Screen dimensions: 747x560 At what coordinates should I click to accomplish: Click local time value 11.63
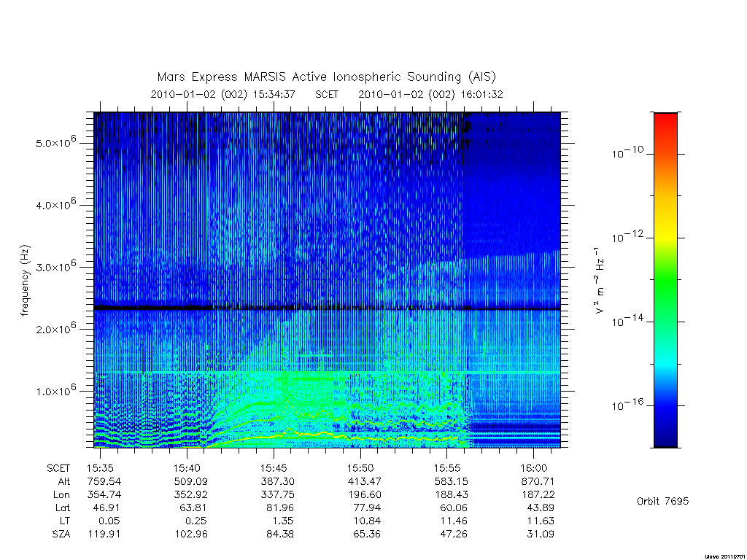point(541,521)
